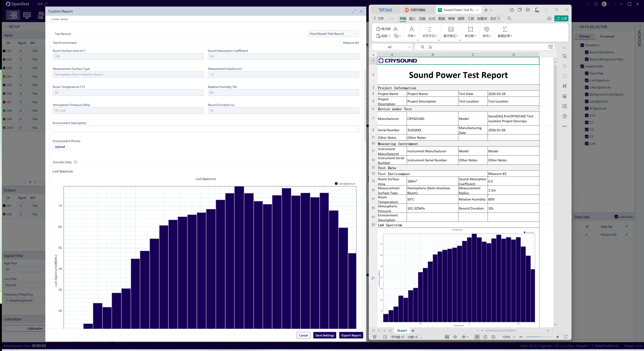644x351 pixels.
Task: Open the cell name box A1 dropdown
Action: click(x=409, y=47)
